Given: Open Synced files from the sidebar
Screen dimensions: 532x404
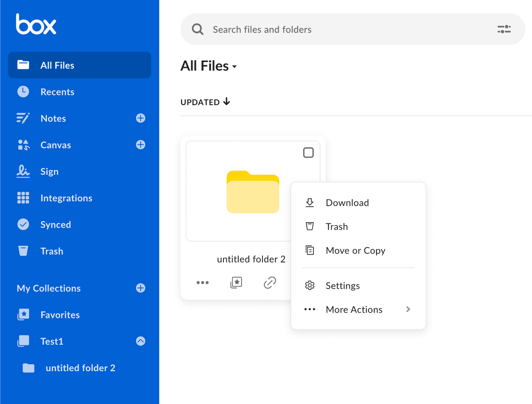Looking at the screenshot, I should pyautogui.click(x=55, y=224).
